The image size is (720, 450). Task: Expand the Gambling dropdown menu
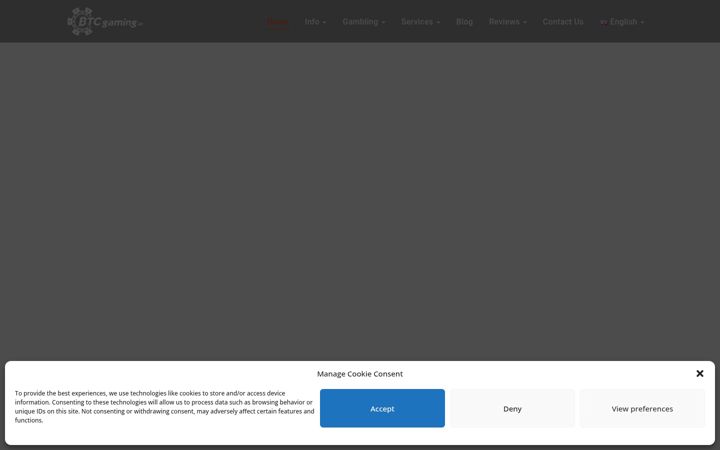(364, 22)
